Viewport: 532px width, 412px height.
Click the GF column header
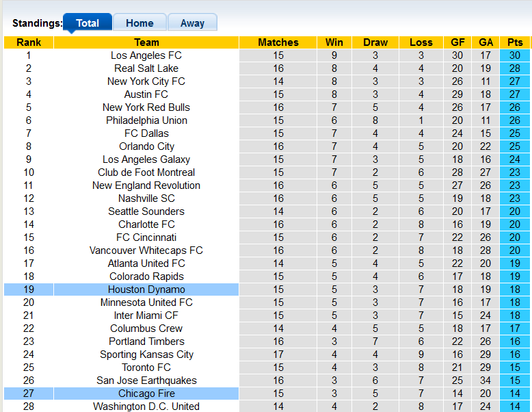[457, 42]
